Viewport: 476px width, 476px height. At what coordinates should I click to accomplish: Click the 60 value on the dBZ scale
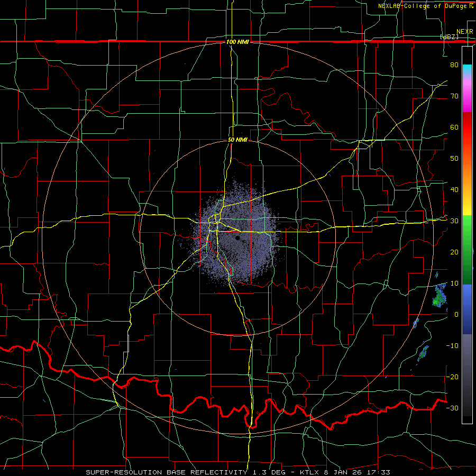pyautogui.click(x=454, y=127)
